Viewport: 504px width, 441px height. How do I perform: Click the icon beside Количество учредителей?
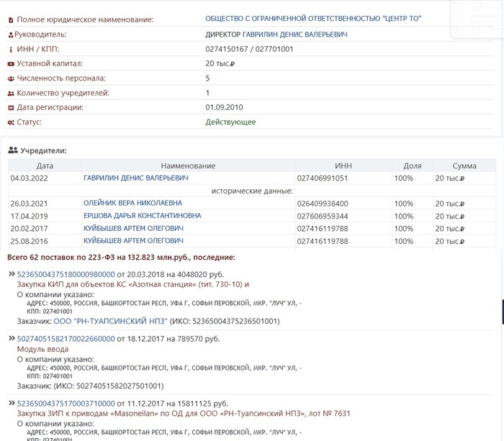click(10, 94)
